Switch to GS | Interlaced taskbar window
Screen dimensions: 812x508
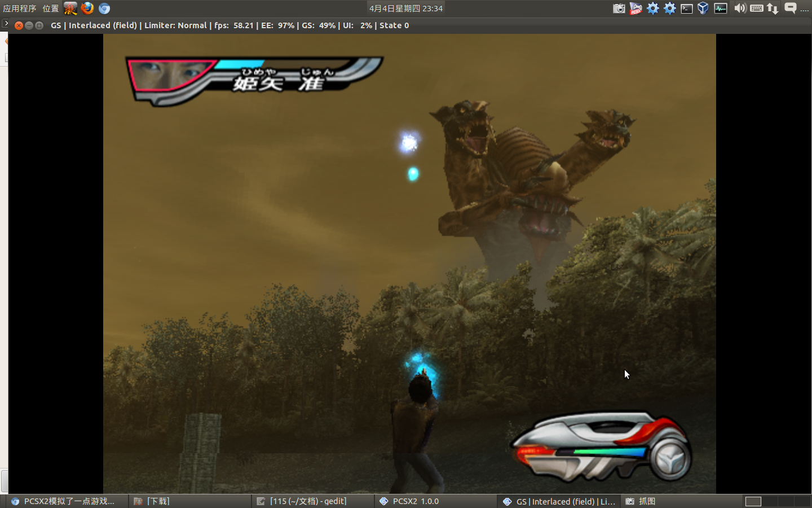point(559,501)
